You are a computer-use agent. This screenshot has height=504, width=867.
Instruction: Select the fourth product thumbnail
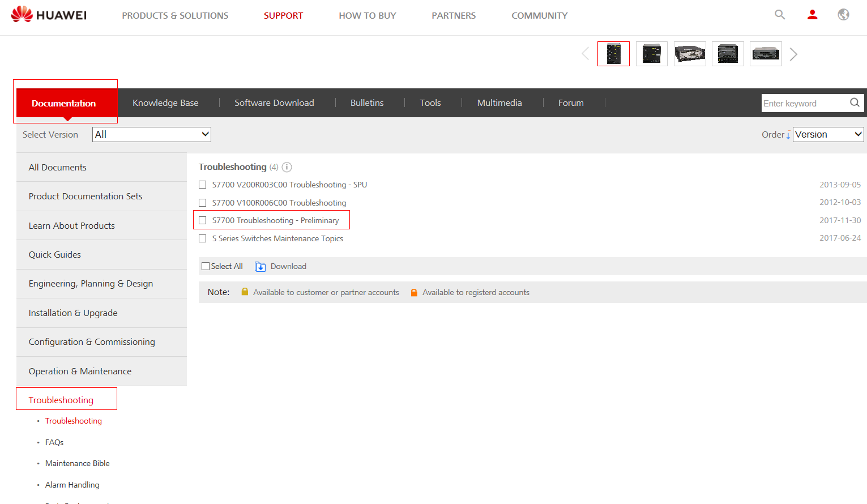click(728, 54)
